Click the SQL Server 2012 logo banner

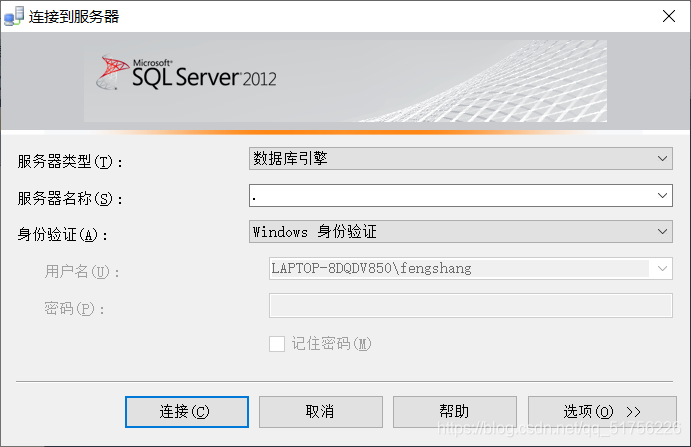click(x=345, y=81)
